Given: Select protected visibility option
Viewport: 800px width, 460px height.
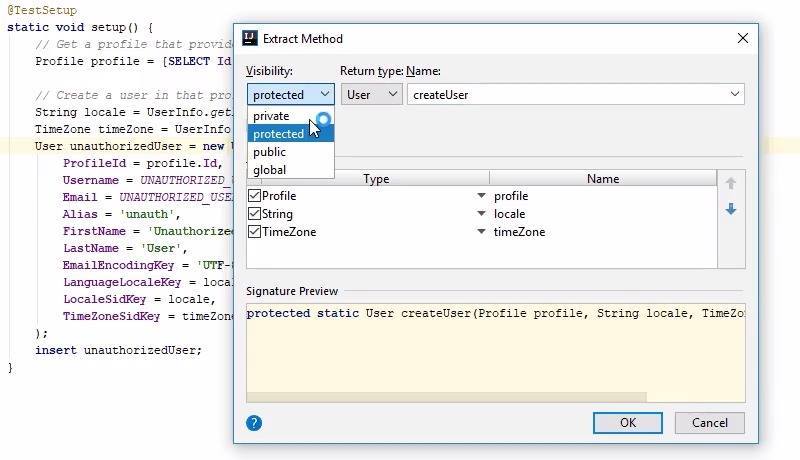Looking at the screenshot, I should tap(291, 134).
